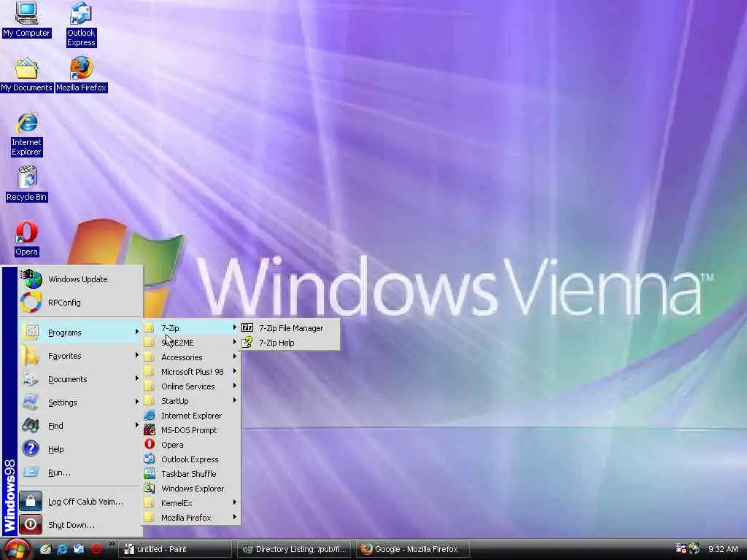Screen dimensions: 747x560
Task: Open 7-Zip folder in Programs menu
Action: [x=191, y=328]
